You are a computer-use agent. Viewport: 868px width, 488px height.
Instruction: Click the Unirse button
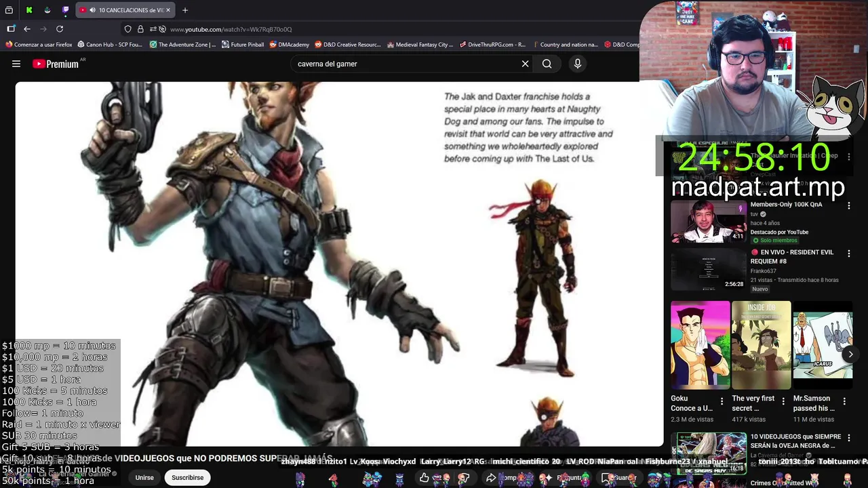[144, 477]
